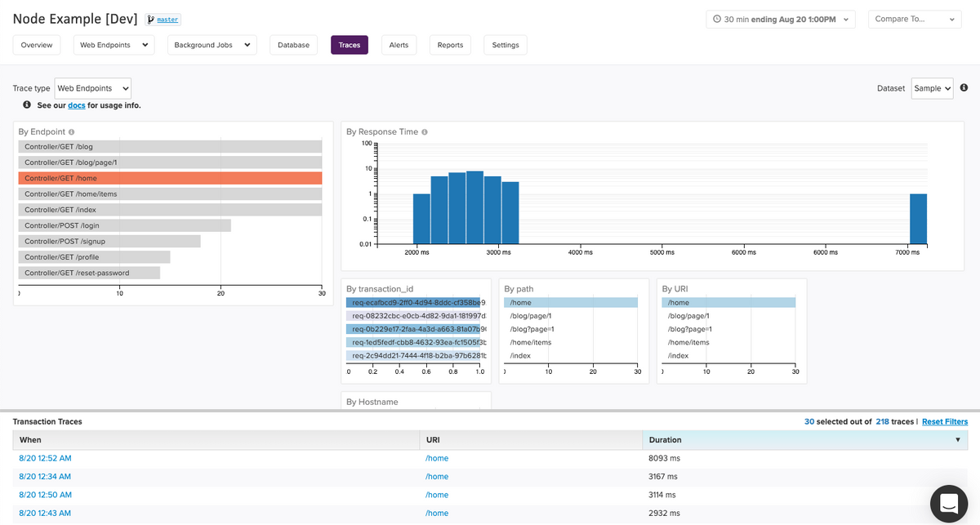Click the clock icon in the time range picker
980x525 pixels.
coord(717,19)
